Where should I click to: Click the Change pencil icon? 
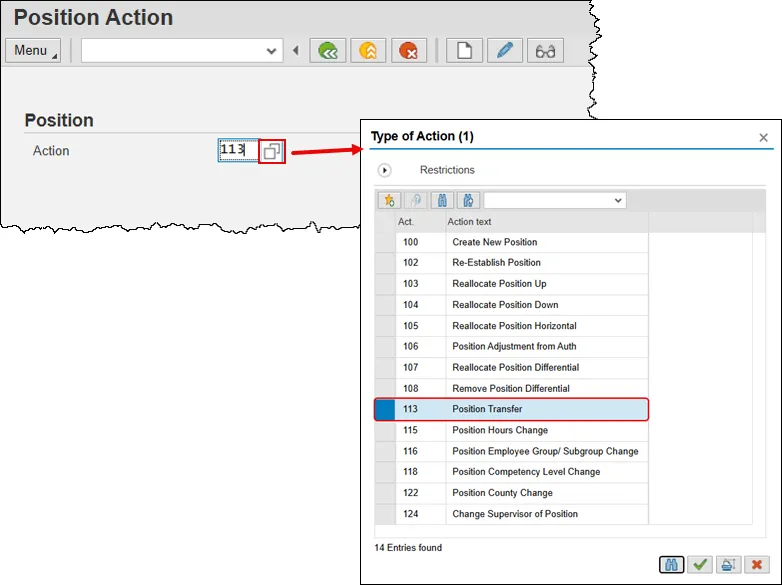(505, 50)
